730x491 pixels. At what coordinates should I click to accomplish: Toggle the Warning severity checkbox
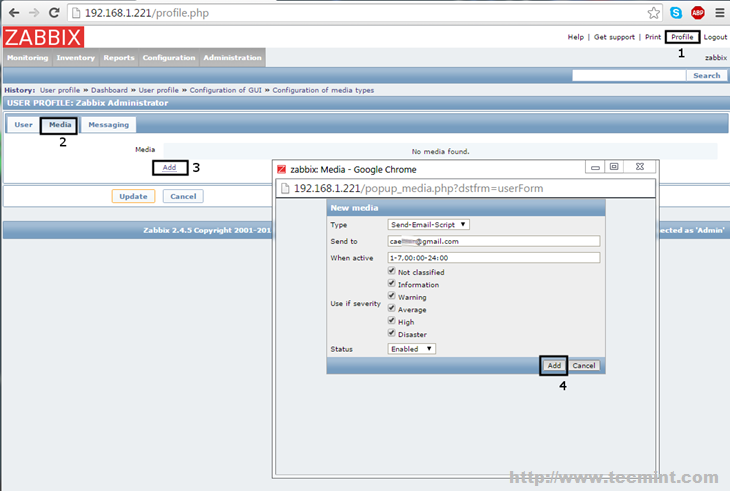(x=392, y=296)
